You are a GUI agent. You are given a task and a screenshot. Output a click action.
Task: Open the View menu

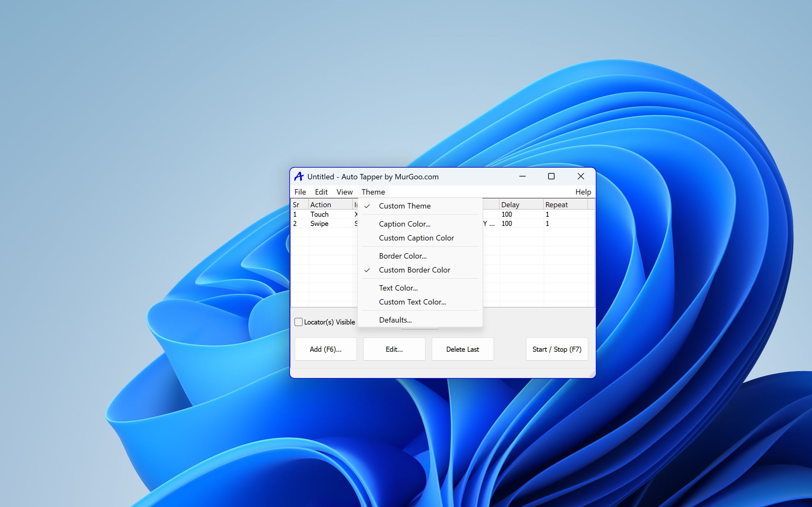(344, 192)
